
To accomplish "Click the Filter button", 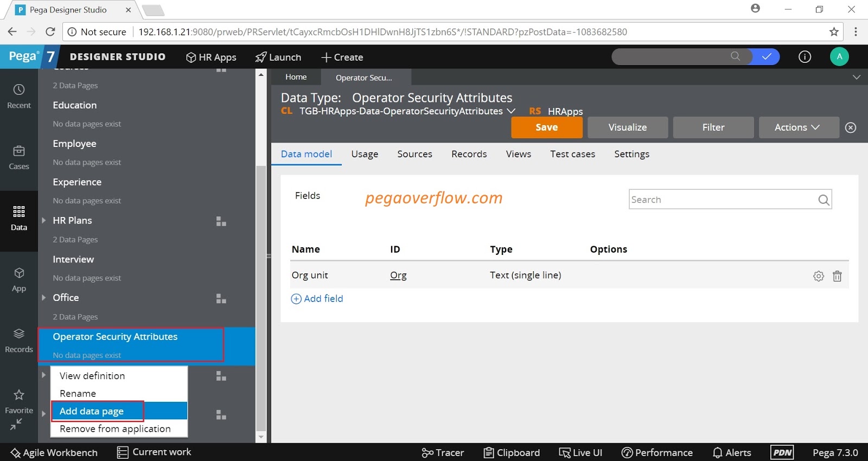I will tap(713, 127).
